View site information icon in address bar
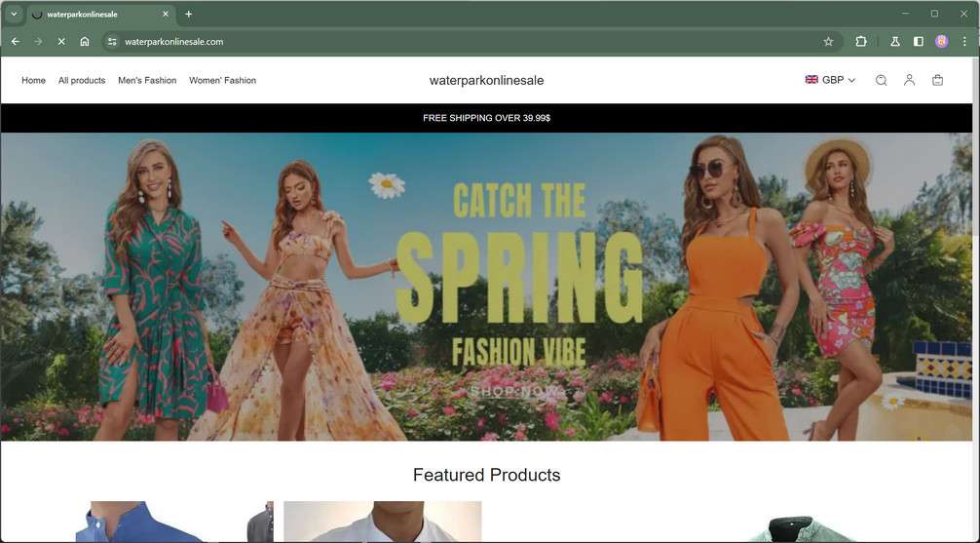Image resolution: width=980 pixels, height=543 pixels. coord(112,41)
